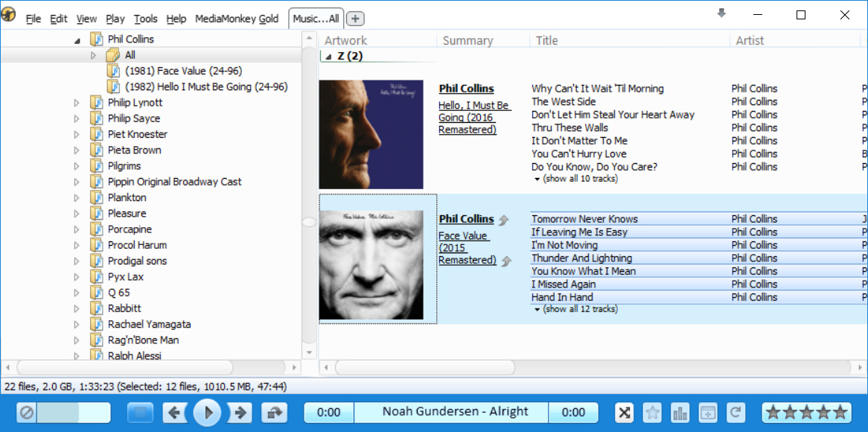Image resolution: width=868 pixels, height=432 pixels.
Task: Open the Hello, I Must Be Going album link
Action: (474, 118)
